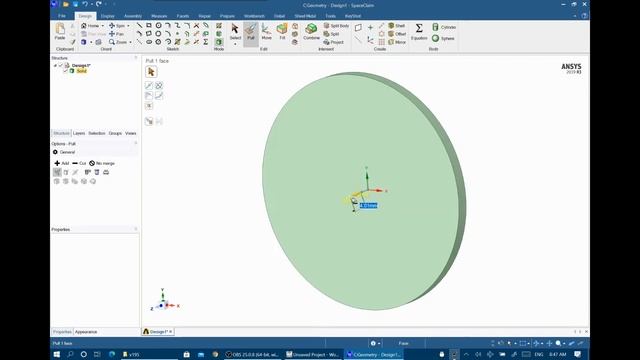
Task: Click the select arrow tool guide in viewport
Action: [x=151, y=72]
